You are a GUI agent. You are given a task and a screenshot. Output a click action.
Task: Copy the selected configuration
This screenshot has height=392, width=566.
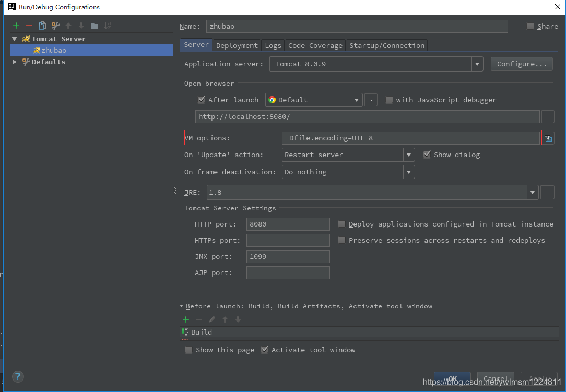(42, 26)
